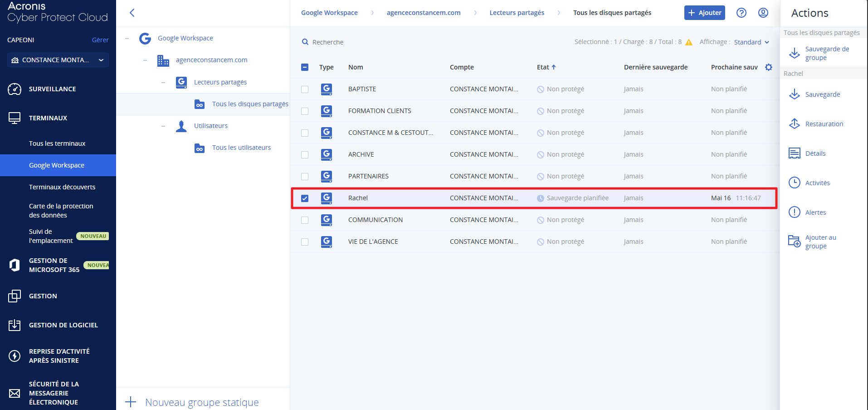
Task: Click the Ajouter au groupe folder icon
Action: click(795, 241)
